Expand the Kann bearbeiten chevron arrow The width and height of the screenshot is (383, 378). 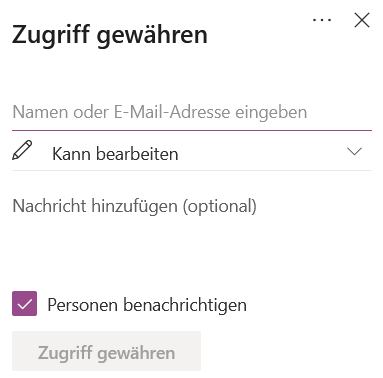pyautogui.click(x=354, y=152)
